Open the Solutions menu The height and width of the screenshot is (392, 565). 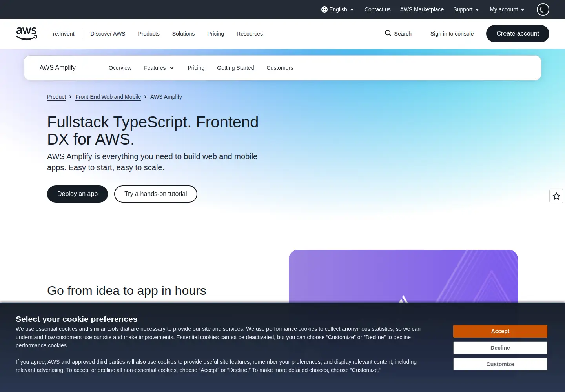(x=183, y=34)
